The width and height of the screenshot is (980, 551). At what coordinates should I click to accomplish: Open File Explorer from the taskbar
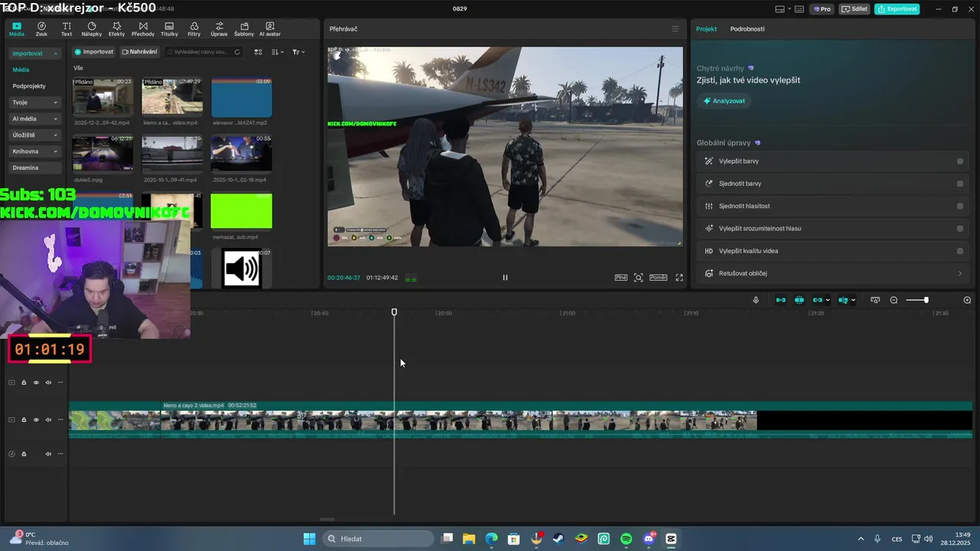click(x=469, y=539)
